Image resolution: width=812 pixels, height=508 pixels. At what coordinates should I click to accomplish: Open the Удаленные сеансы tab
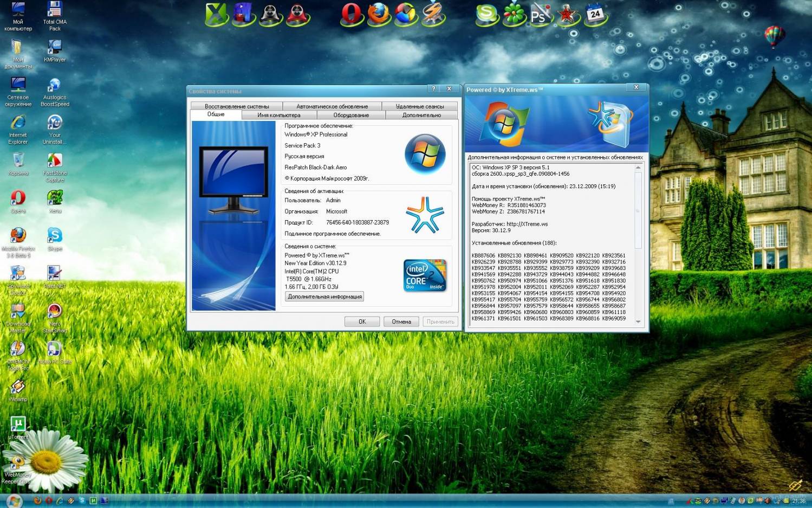point(420,106)
